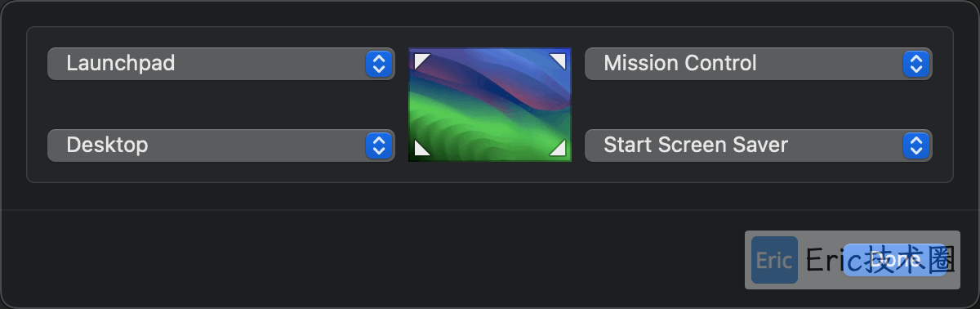The width and height of the screenshot is (980, 309).
Task: Click the top-left hot corner indicator
Action: coord(422,61)
